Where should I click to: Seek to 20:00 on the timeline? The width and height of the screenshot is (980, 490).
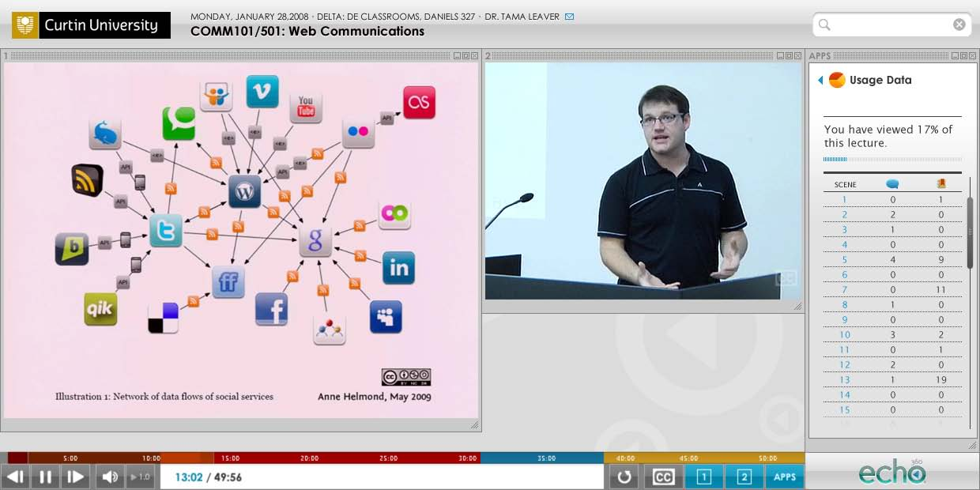(x=310, y=458)
